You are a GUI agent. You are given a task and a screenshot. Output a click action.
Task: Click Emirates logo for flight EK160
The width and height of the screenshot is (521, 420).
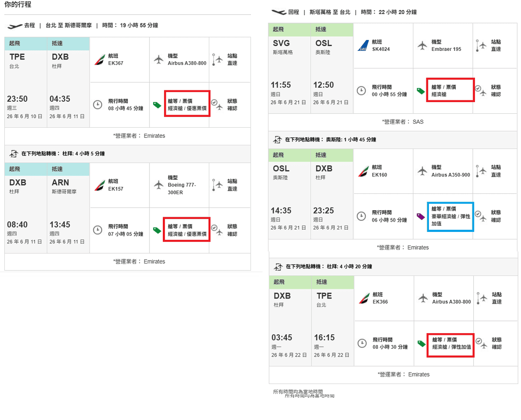tap(363, 171)
